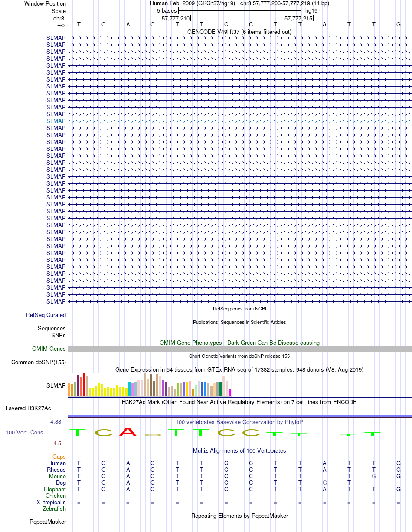Click the gray G in the Mouse row

click(x=374, y=476)
